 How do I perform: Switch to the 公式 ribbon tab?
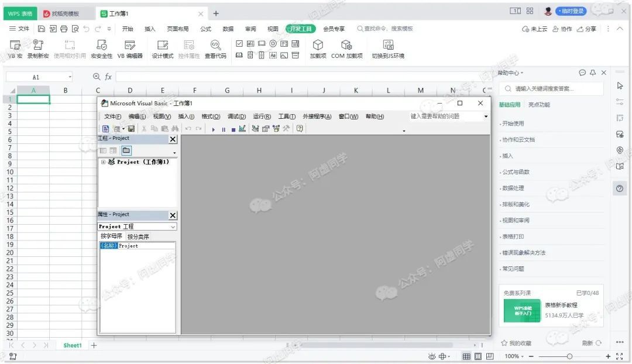click(205, 29)
